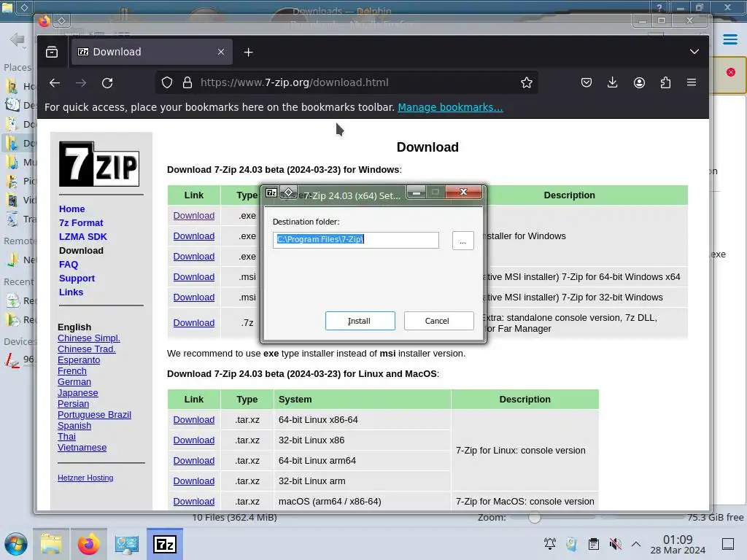Open the start menu button
The height and width of the screenshot is (560, 747).
[16, 544]
